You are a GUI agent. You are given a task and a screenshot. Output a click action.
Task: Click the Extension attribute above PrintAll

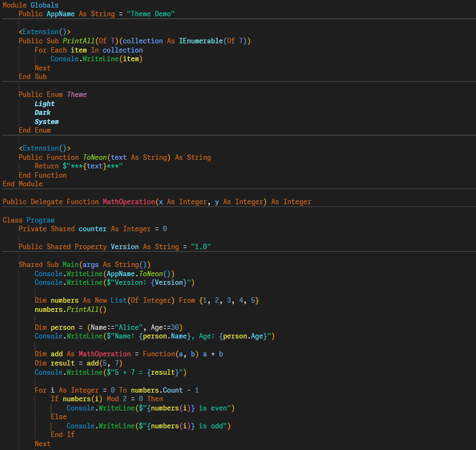pos(44,31)
